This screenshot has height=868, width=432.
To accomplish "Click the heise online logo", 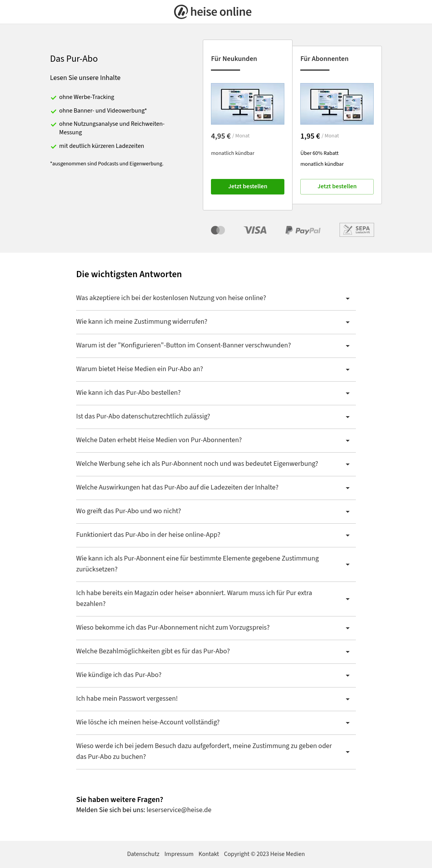I will (213, 12).
